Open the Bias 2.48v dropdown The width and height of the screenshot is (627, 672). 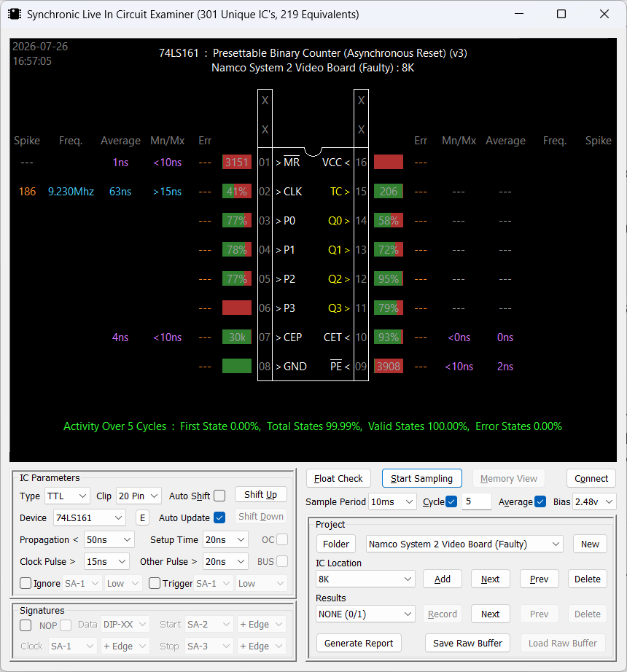[x=594, y=501]
